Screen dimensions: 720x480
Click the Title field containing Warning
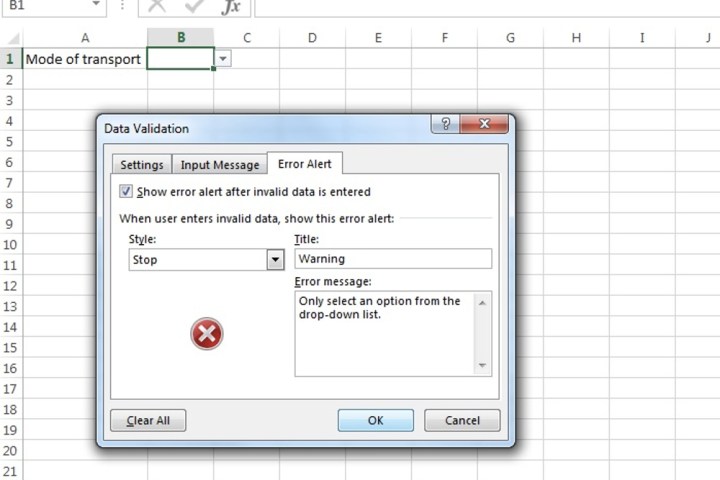[392, 259]
